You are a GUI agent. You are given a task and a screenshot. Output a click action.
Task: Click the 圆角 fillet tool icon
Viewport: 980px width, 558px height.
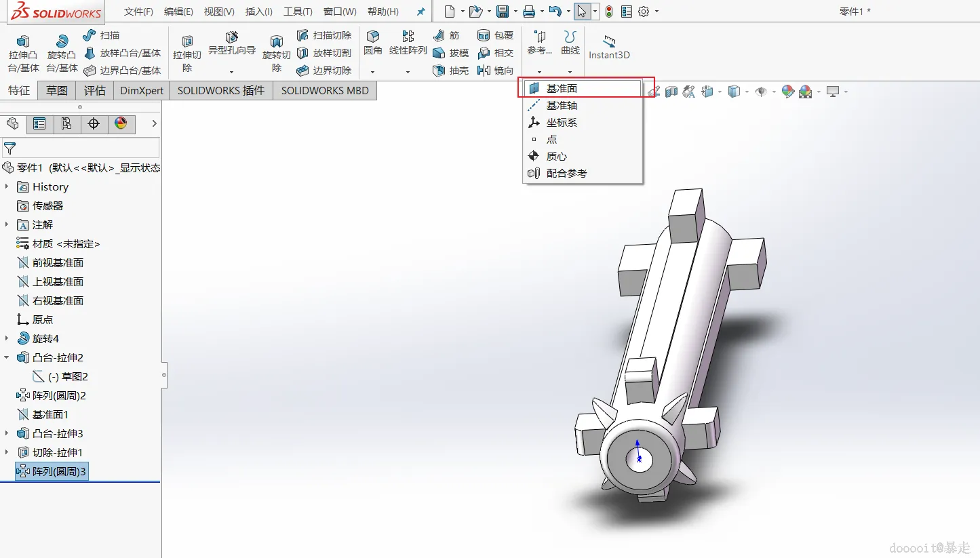pos(372,42)
